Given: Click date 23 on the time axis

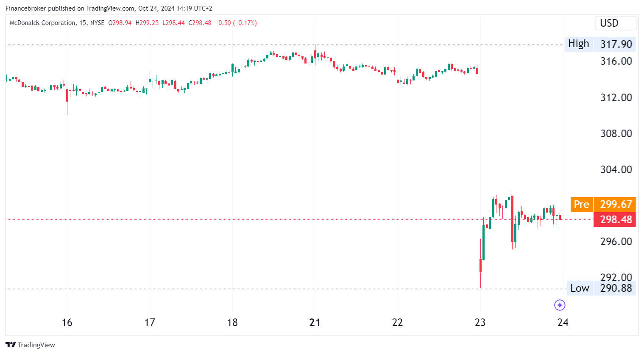Looking at the screenshot, I should click(480, 323).
